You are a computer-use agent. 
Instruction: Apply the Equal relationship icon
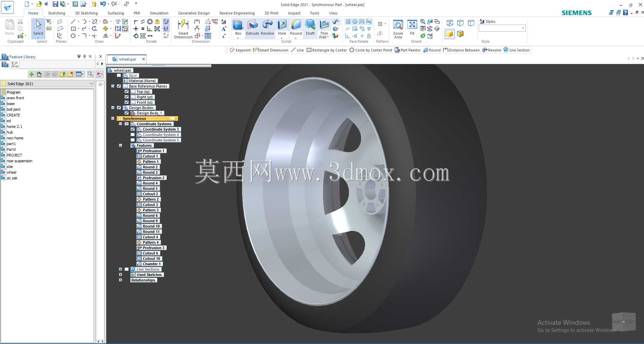pyautogui.click(x=143, y=29)
